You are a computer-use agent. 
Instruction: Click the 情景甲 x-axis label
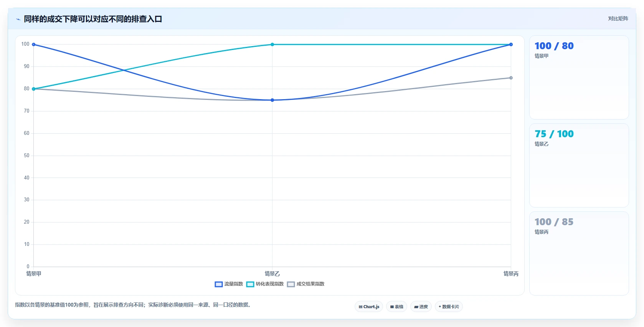coord(34,274)
